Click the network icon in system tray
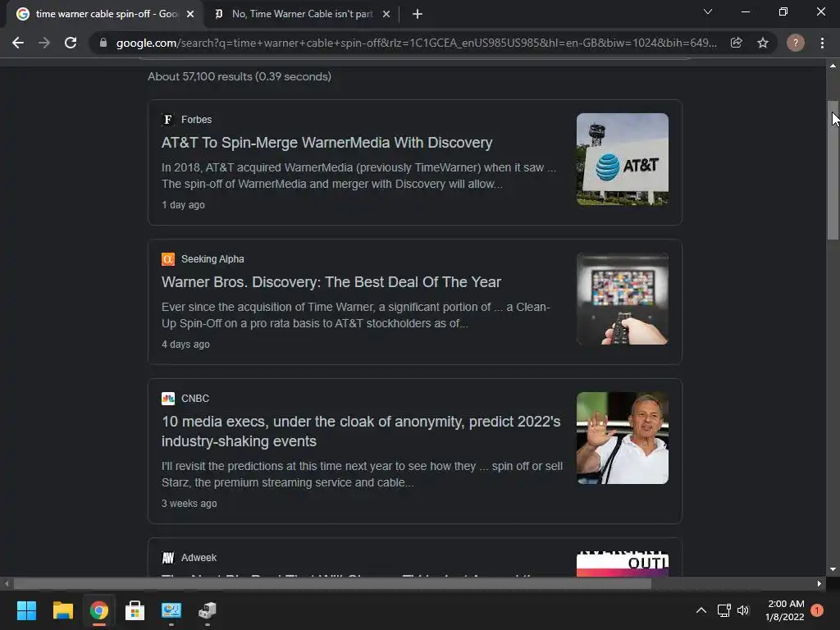Image resolution: width=840 pixels, height=630 pixels. 724,610
